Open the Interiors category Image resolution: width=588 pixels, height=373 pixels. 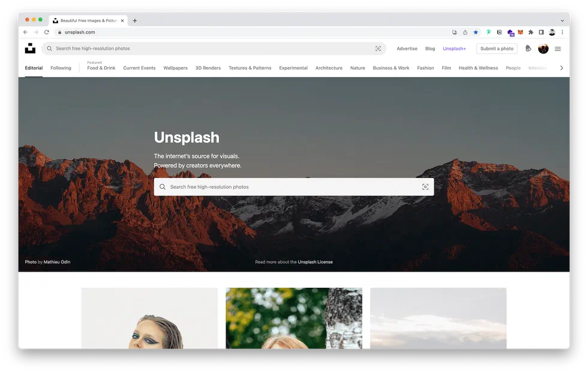click(x=537, y=68)
